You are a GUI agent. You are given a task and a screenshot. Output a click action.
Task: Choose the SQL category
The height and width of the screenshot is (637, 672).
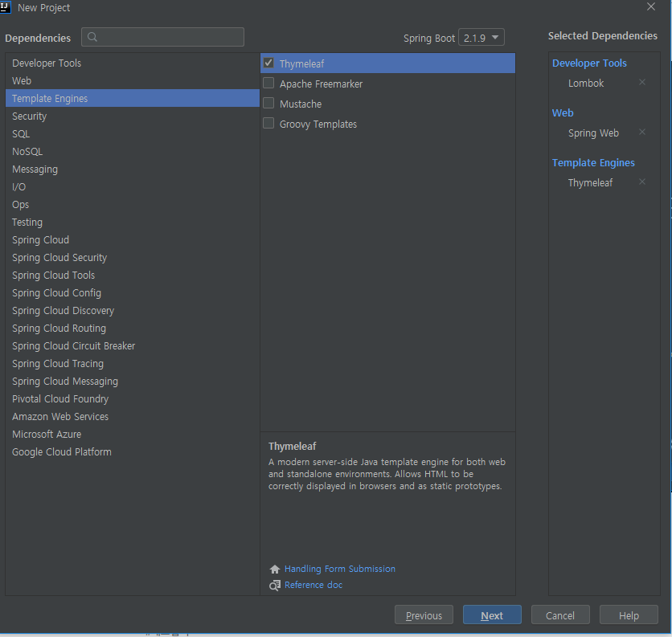click(133, 133)
